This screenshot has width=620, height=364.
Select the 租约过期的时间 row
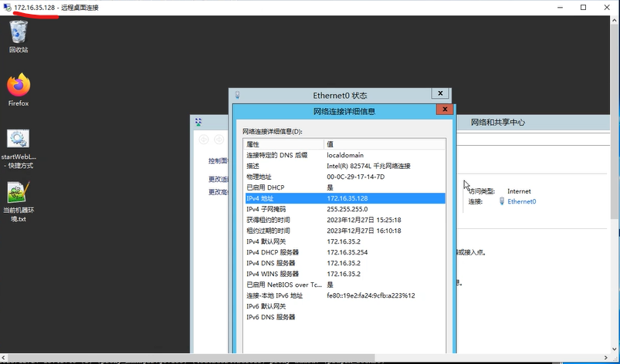point(344,231)
